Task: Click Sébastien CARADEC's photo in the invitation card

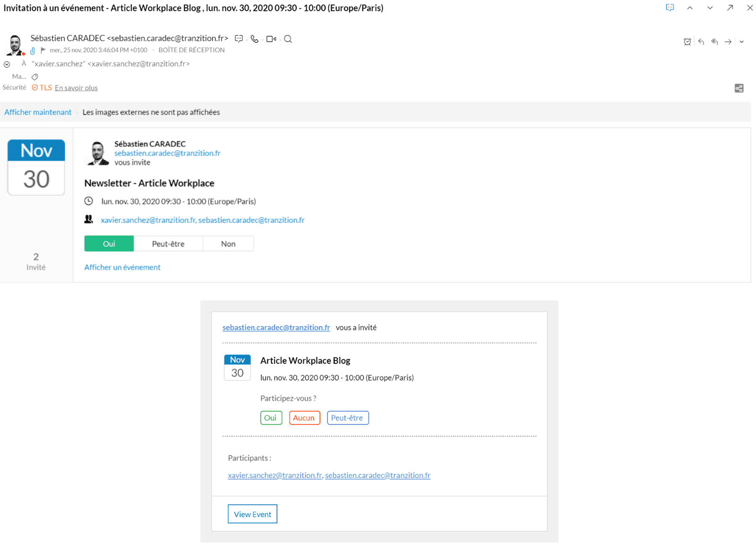Action: pos(98,153)
